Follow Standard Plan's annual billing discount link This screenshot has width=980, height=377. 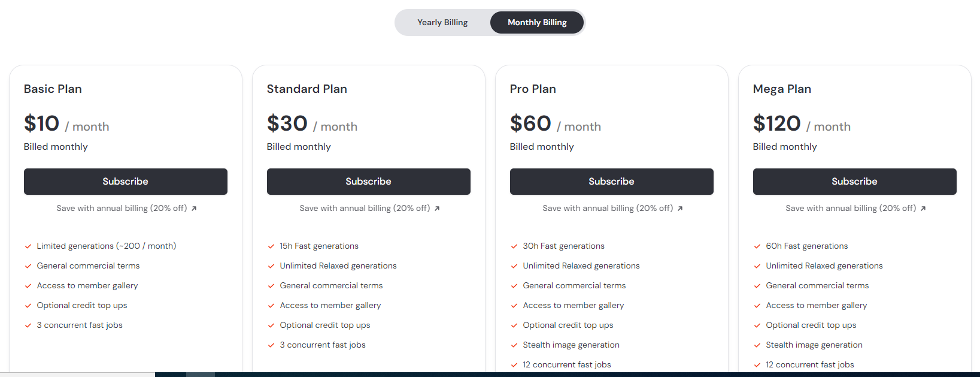click(x=365, y=209)
